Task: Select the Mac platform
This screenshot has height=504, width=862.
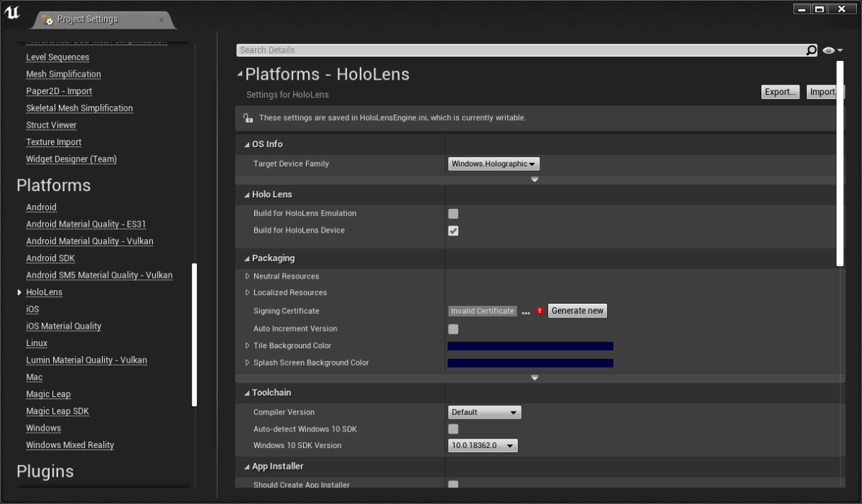Action: [x=34, y=378]
